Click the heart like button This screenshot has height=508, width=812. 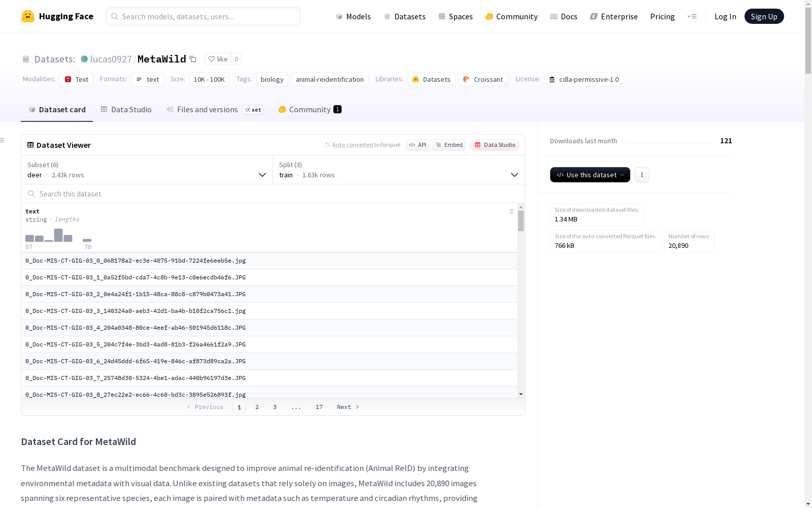point(218,59)
